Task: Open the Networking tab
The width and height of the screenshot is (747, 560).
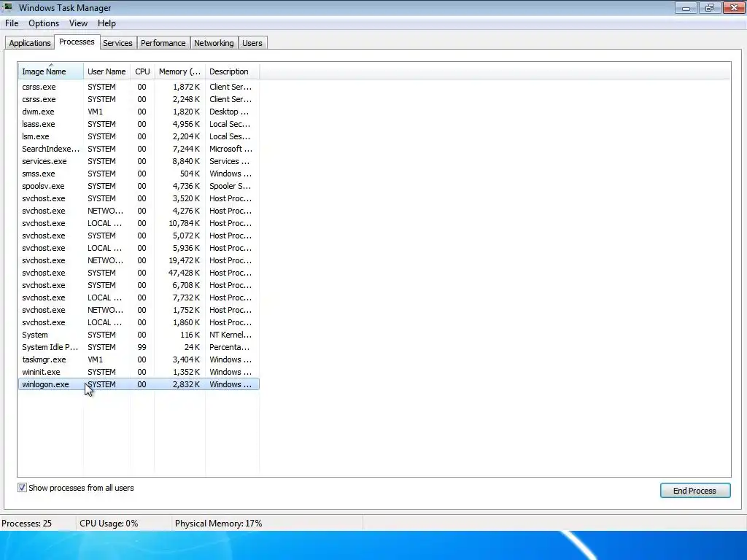Action: (x=214, y=43)
